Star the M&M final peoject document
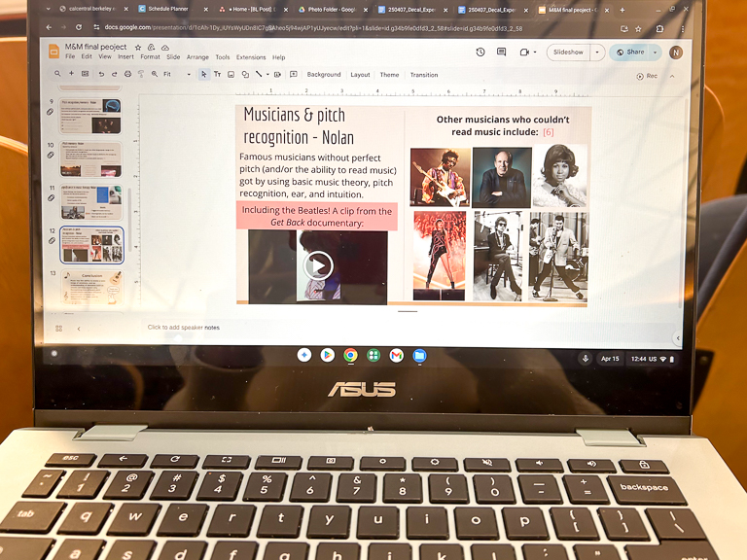 pyautogui.click(x=138, y=47)
